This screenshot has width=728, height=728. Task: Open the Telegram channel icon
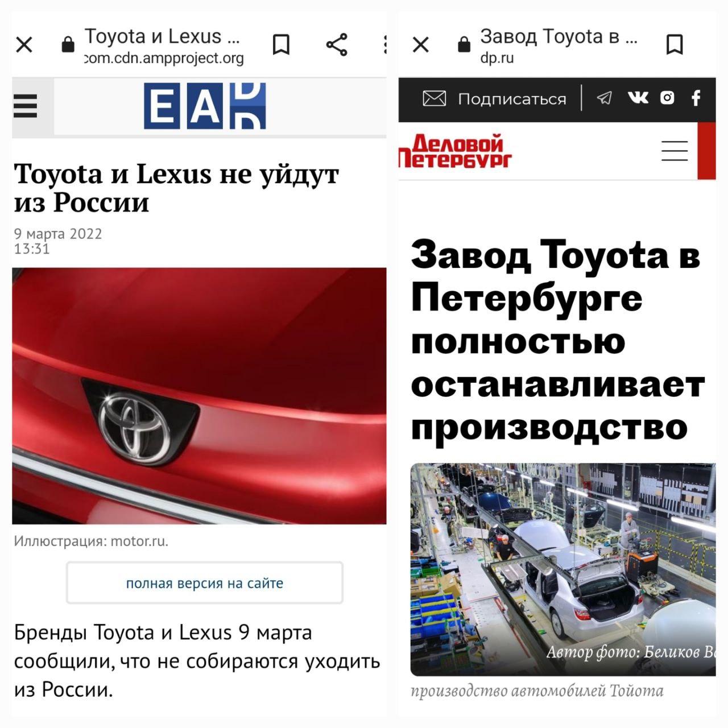604,98
